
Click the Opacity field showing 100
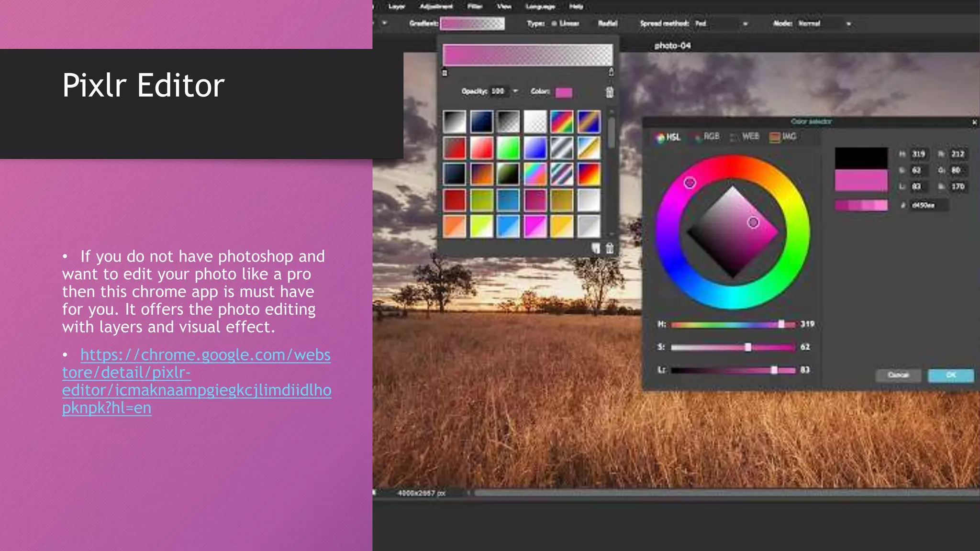pyautogui.click(x=499, y=91)
